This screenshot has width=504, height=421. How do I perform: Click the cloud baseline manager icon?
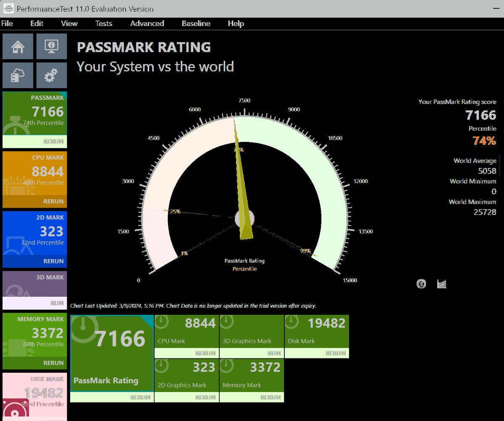pos(18,76)
